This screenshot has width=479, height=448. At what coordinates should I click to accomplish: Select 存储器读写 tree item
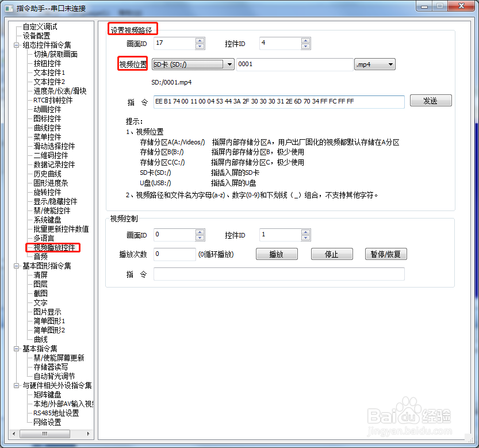coord(51,367)
